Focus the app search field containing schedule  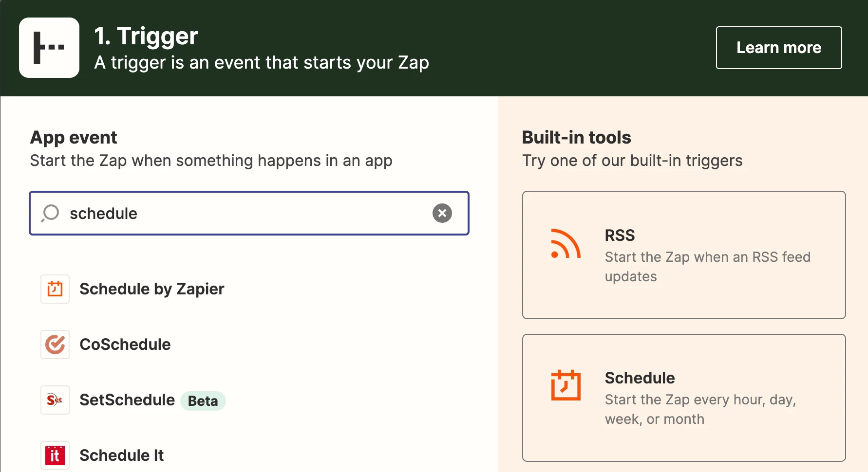[x=249, y=213]
